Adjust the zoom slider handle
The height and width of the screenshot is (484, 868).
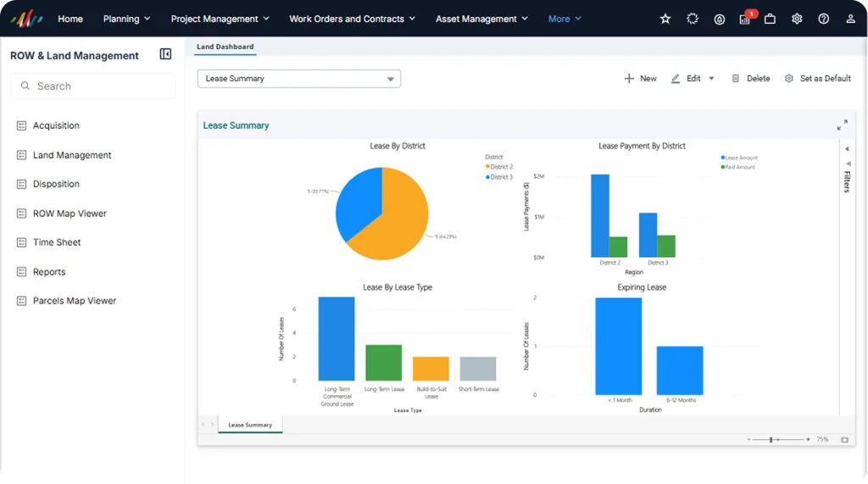pyautogui.click(x=771, y=440)
